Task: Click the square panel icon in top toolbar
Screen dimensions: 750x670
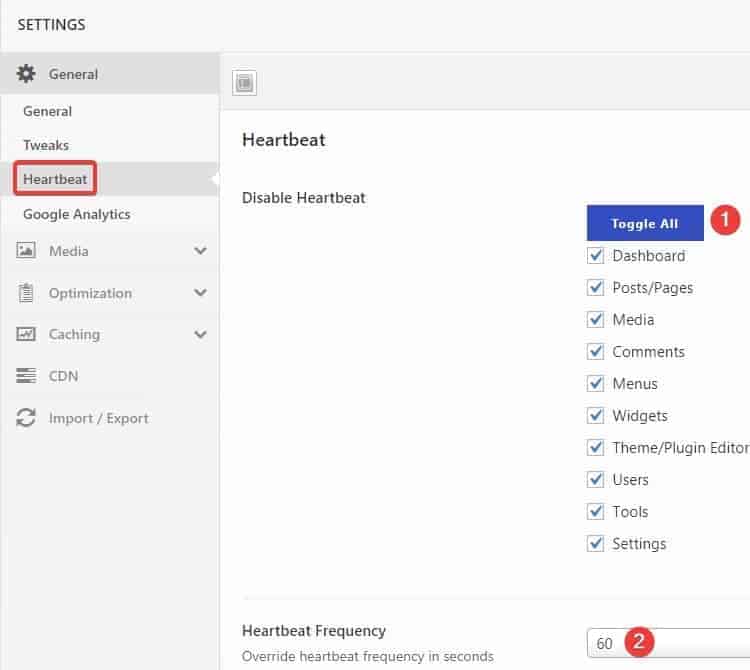Action: [244, 83]
